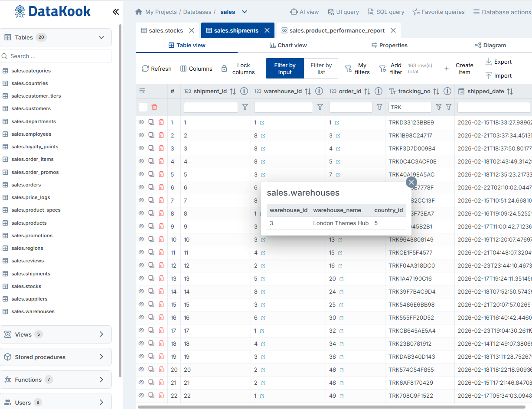Open Favorite queries
This screenshot has height=409, width=532.
(x=438, y=12)
